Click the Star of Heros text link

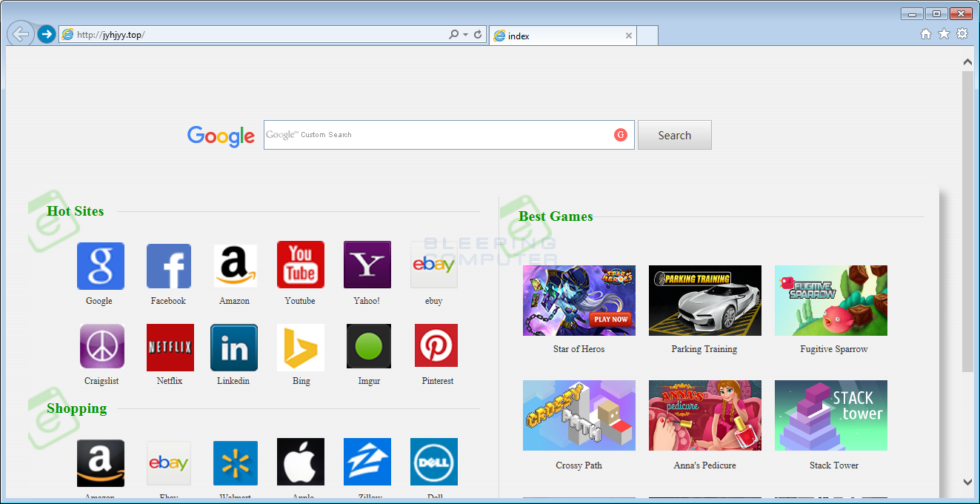pyautogui.click(x=579, y=349)
